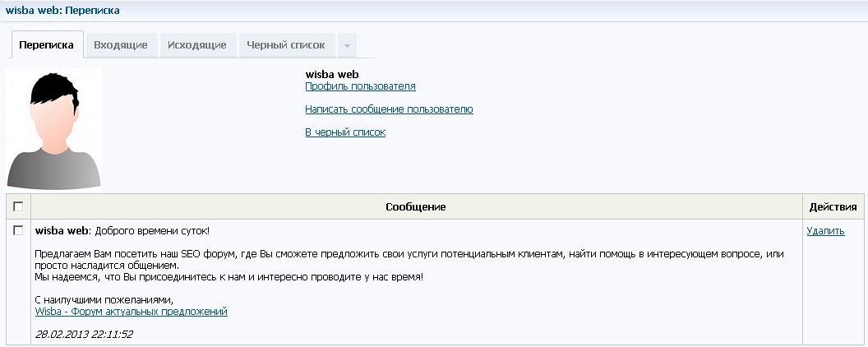
Task: Open Wisba - Форум актуальных предложений link
Action: point(132,312)
